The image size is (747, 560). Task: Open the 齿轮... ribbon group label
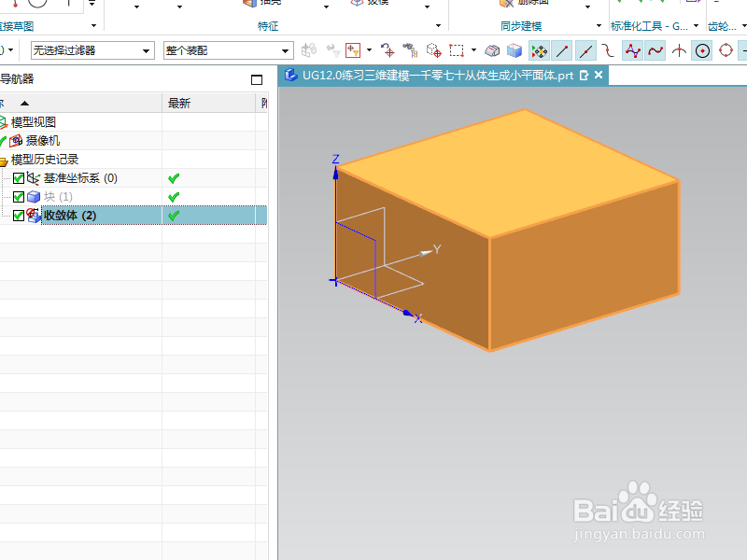click(x=722, y=26)
